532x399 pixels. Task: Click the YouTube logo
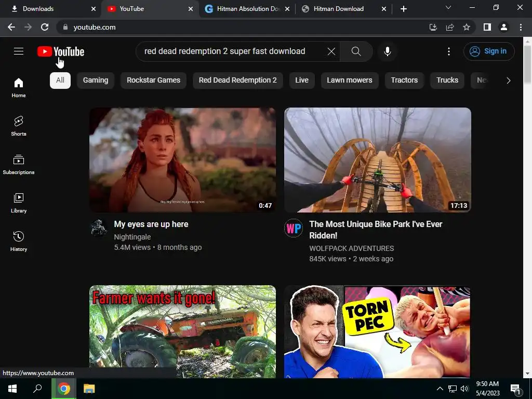(x=61, y=51)
